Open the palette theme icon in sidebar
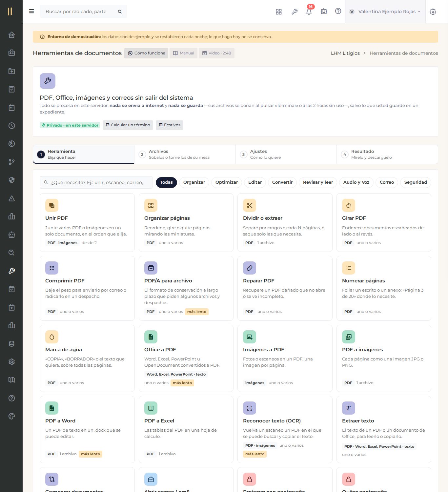The height and width of the screenshot is (492, 448). click(x=11, y=416)
